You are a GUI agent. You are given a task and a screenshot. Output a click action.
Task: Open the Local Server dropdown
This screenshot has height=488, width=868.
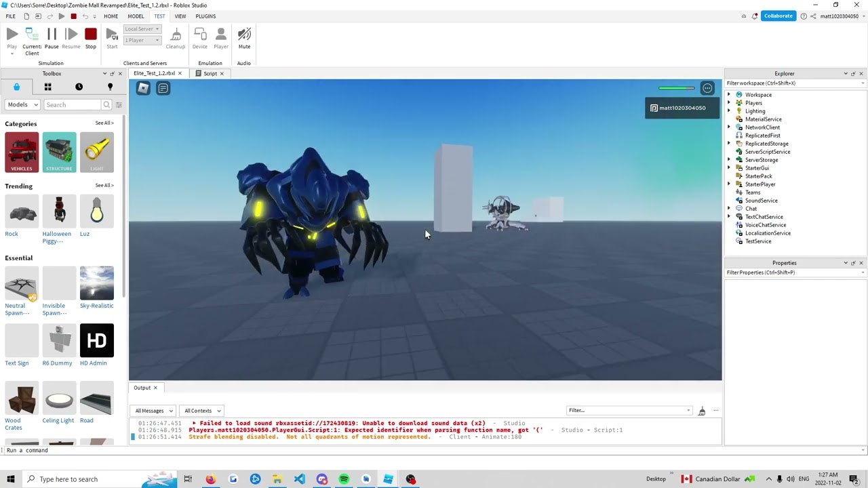[142, 29]
